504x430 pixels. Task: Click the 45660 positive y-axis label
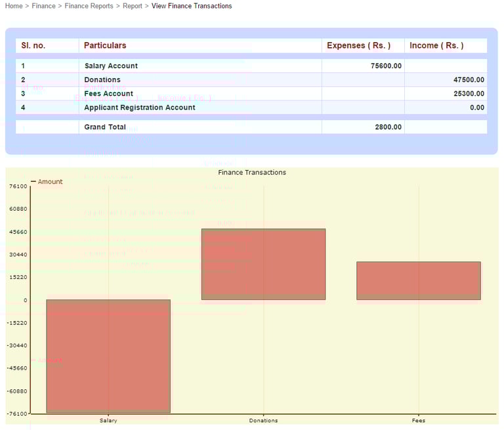[x=18, y=232]
